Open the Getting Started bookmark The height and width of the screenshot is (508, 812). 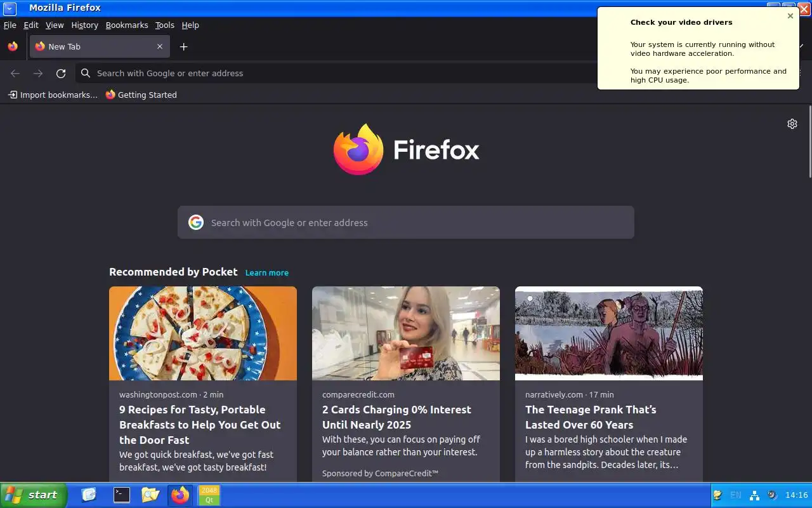point(141,95)
